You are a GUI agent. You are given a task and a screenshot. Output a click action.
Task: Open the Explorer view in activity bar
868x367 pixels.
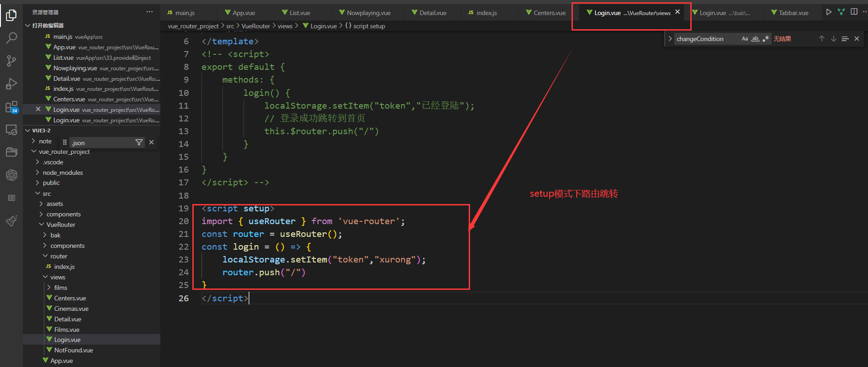(x=11, y=16)
